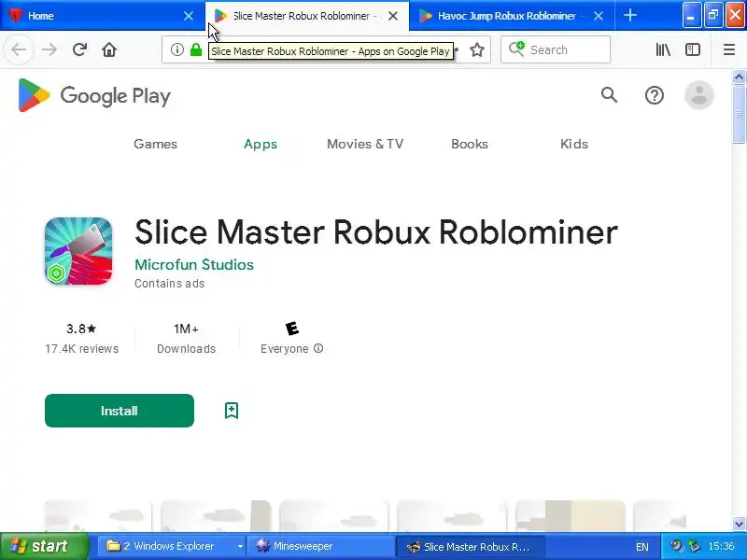Click the Slice Master taskbar button
The width and height of the screenshot is (747, 560).
tap(470, 546)
